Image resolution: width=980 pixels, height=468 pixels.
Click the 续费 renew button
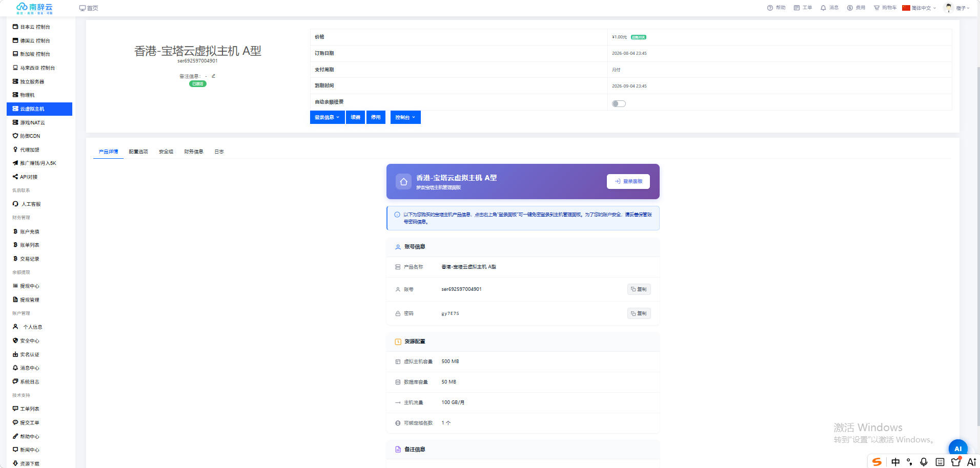[x=355, y=117]
